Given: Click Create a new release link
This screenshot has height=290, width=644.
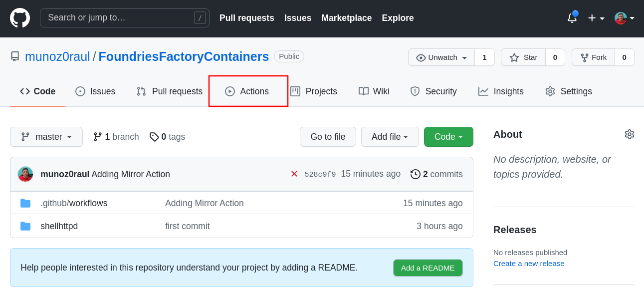Looking at the screenshot, I should click(528, 263).
